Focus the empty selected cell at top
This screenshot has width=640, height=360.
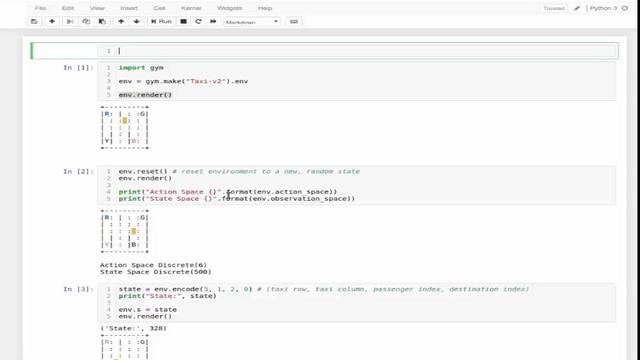(x=356, y=51)
